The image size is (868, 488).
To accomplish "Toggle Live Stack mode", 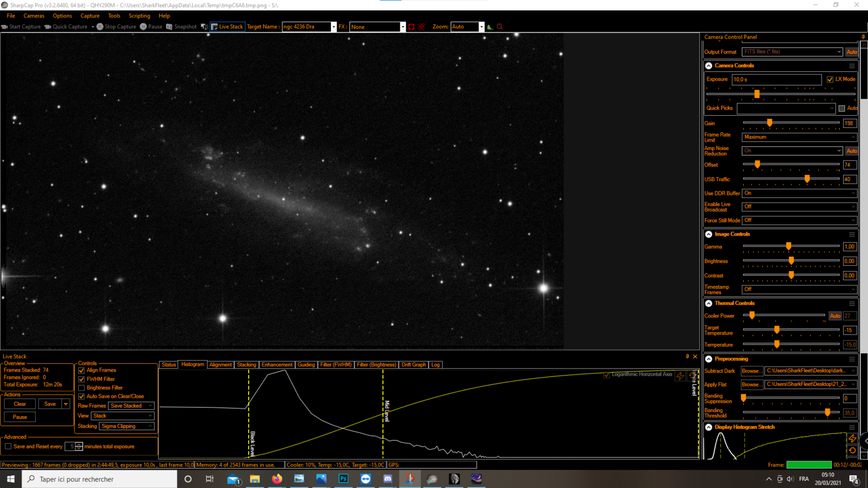I will tap(227, 26).
